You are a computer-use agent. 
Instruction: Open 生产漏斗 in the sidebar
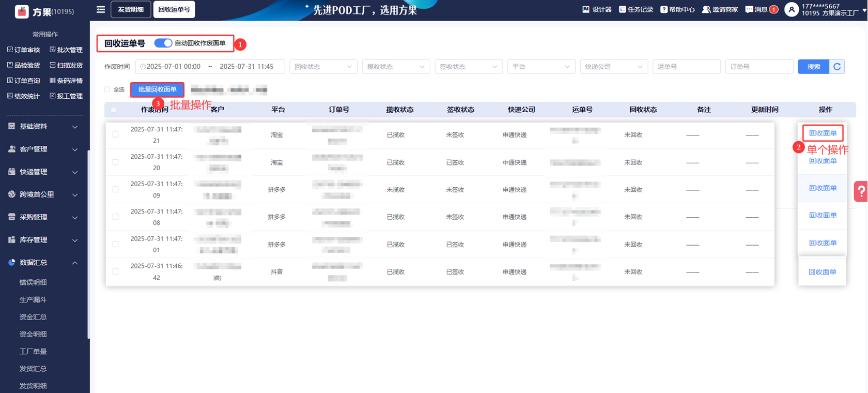click(33, 300)
